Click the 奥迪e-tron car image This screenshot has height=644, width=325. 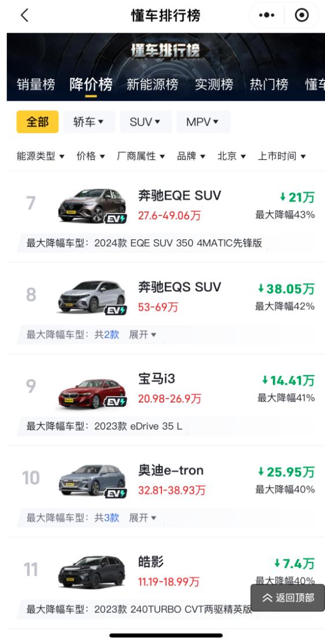[x=93, y=480]
